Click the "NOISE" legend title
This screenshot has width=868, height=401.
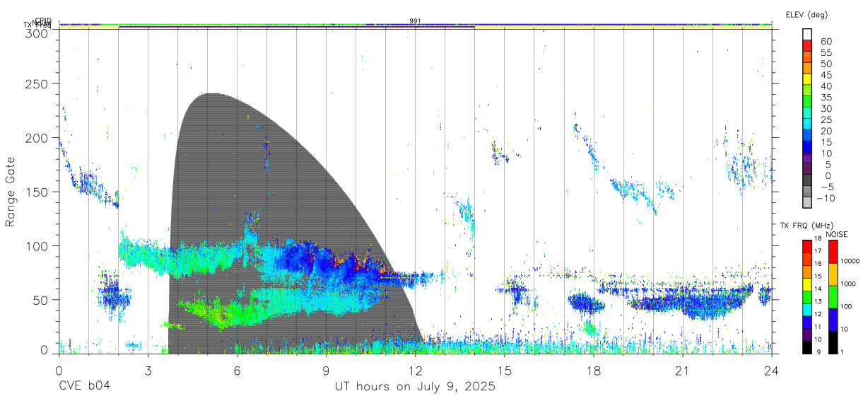(837, 234)
